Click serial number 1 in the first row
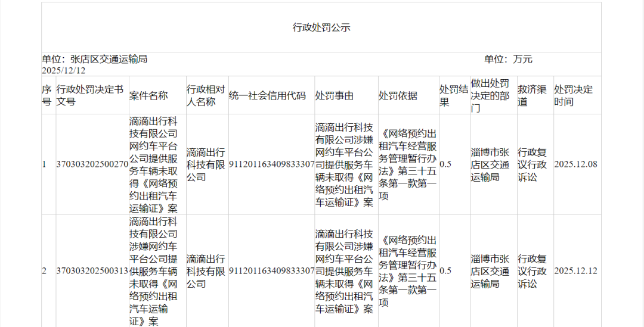The image size is (644, 327). coord(44,164)
